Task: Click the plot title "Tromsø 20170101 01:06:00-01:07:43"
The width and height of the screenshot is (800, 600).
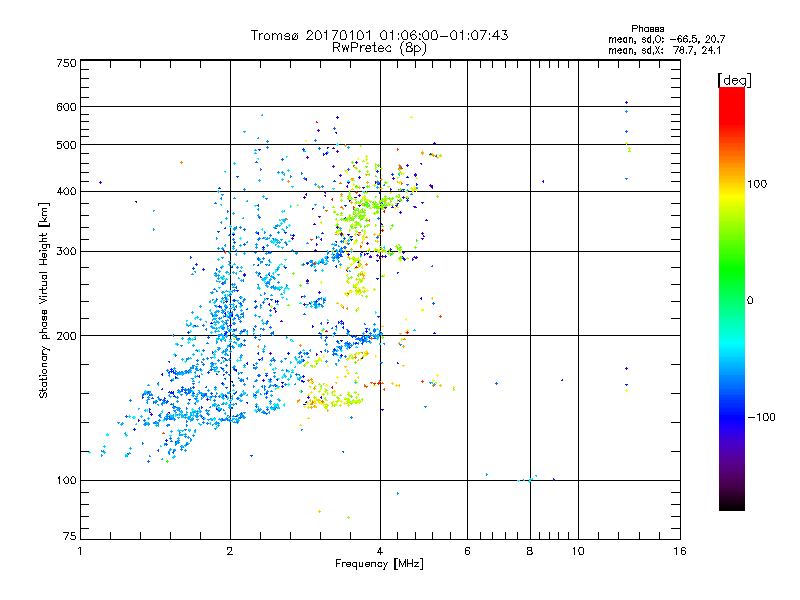Action: [379, 35]
